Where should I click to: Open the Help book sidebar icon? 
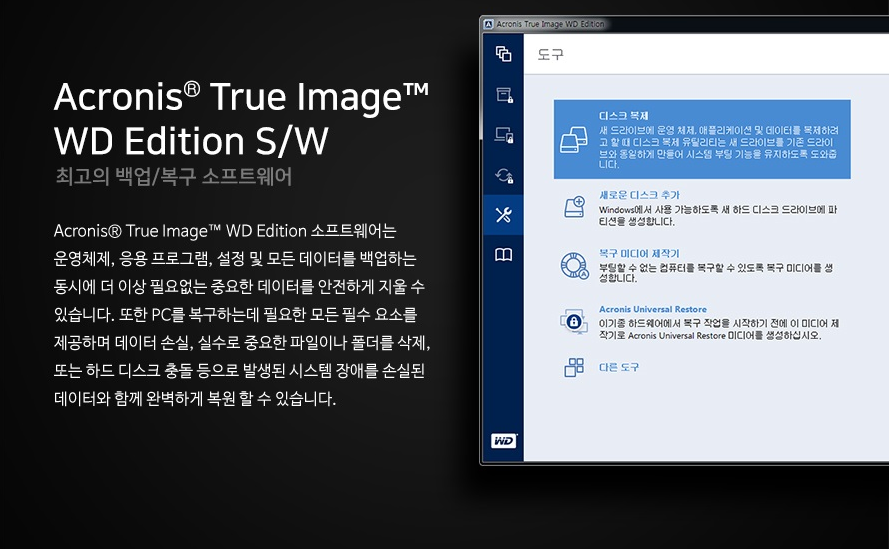(x=503, y=255)
